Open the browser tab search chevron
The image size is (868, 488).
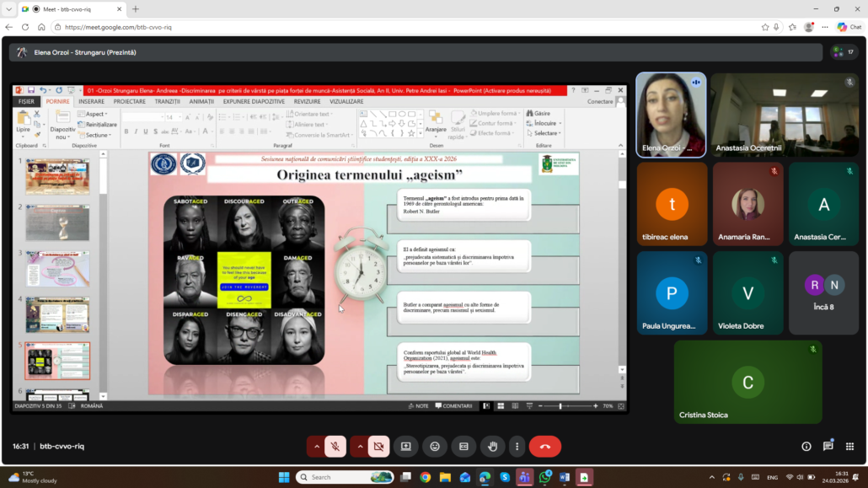9,9
